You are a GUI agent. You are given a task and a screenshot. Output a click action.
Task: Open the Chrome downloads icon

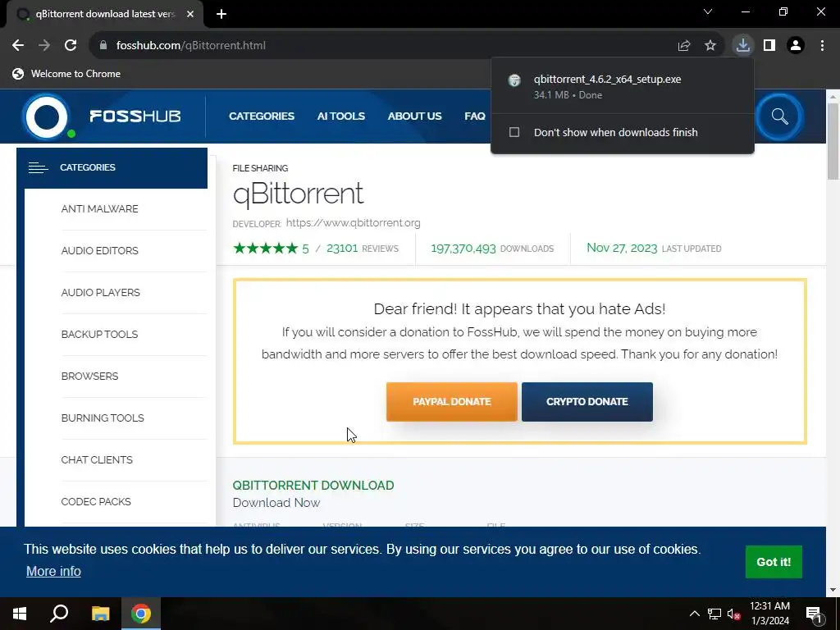pyautogui.click(x=743, y=46)
